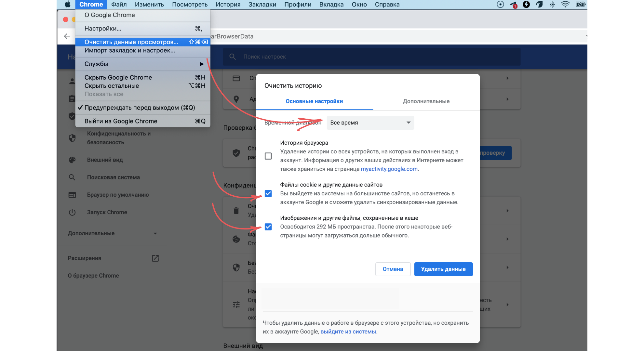Viewport: 644px width, 351px height.
Task: Uncheck the Файлы cookie и другие данные сайтов checkbox
Action: (268, 194)
